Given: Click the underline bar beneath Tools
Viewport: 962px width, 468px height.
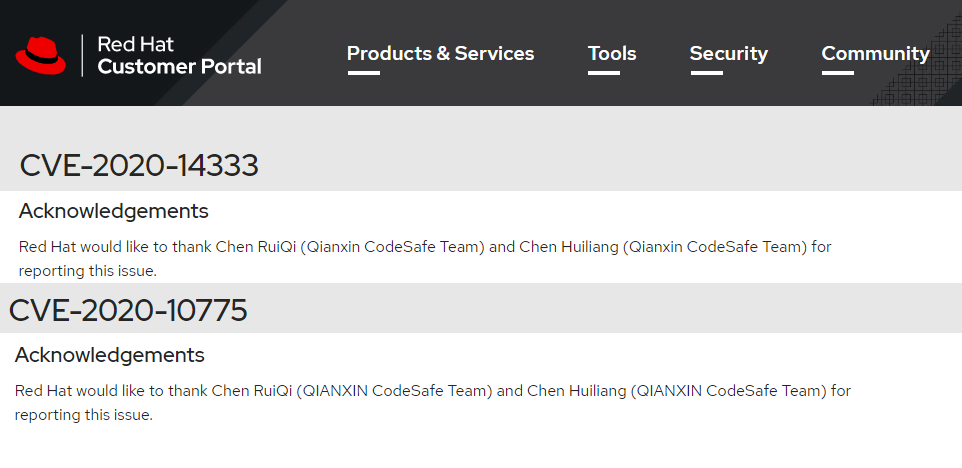Looking at the screenshot, I should pos(604,73).
